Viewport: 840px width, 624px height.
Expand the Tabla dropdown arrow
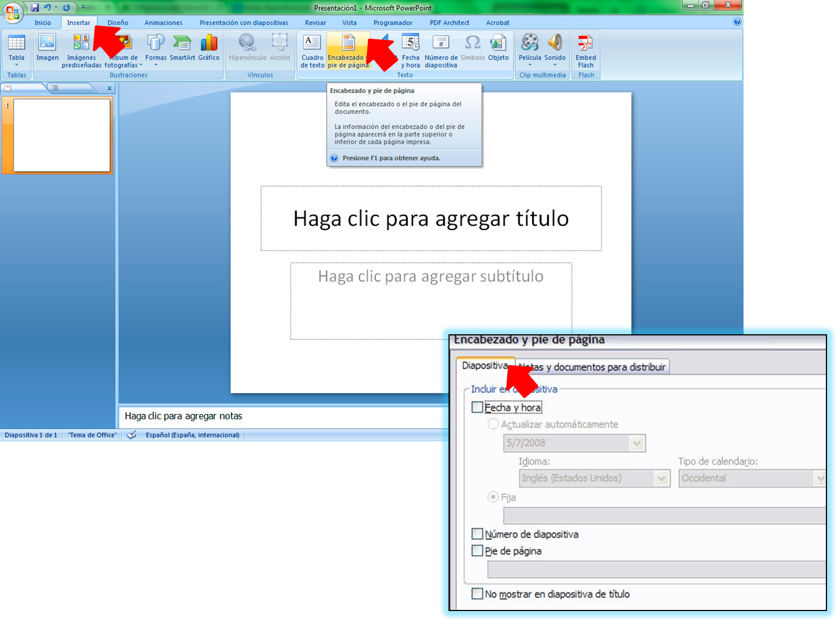(16, 65)
